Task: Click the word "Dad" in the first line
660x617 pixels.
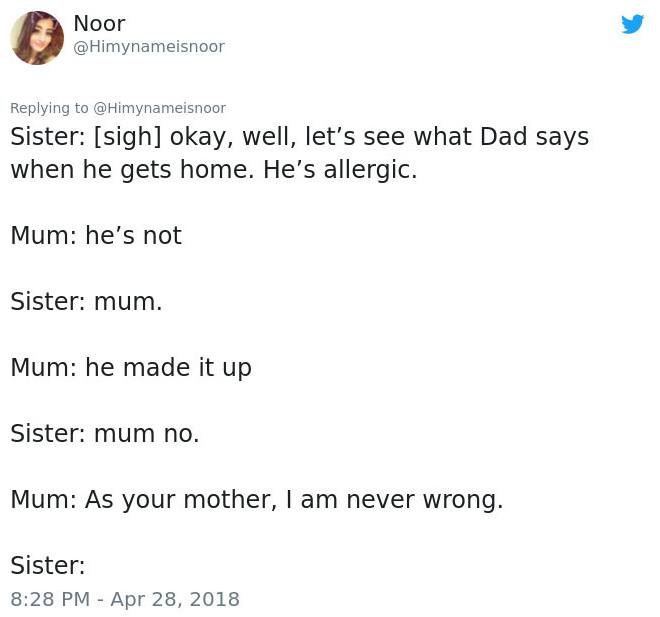Action: tap(481, 136)
